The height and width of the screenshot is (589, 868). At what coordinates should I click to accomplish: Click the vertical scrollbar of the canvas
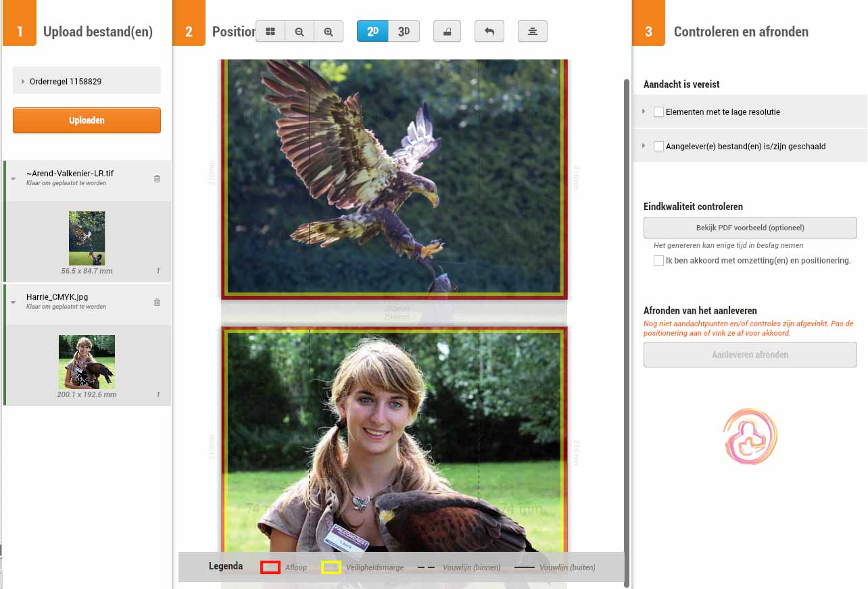click(627, 332)
